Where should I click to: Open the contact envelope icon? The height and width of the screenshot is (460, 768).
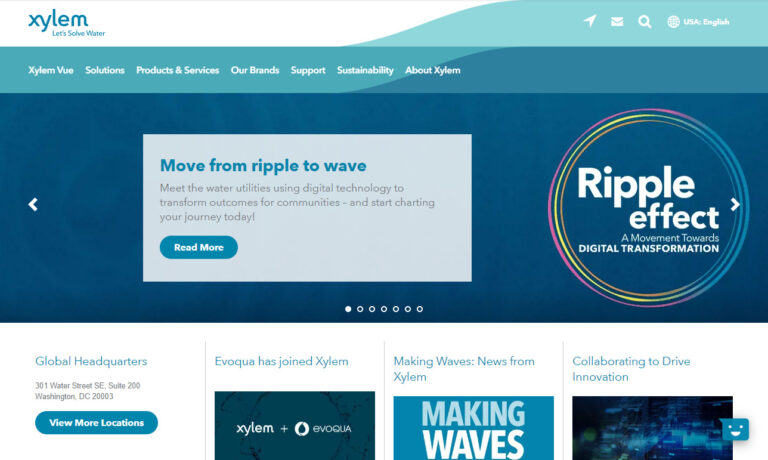[617, 22]
